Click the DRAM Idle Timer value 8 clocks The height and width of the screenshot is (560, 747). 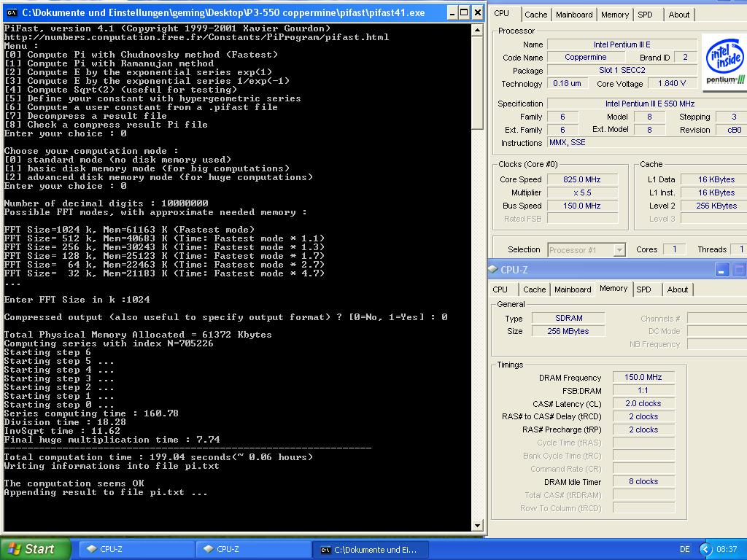(643, 481)
